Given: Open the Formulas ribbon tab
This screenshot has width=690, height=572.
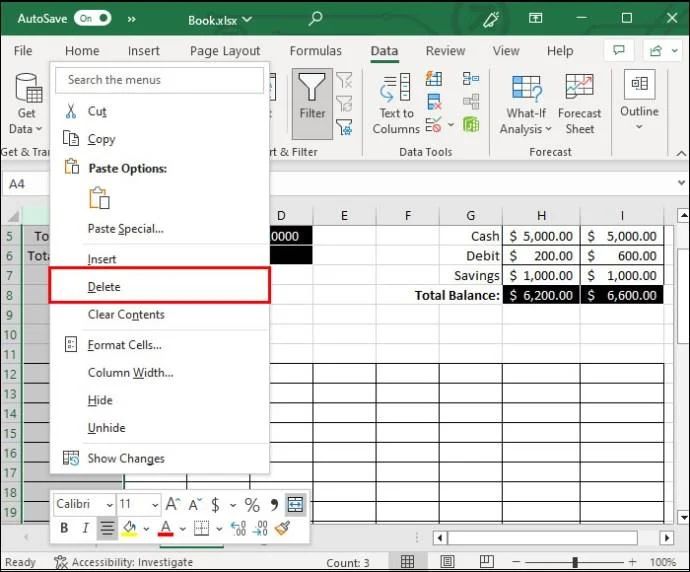Looking at the screenshot, I should pos(315,51).
